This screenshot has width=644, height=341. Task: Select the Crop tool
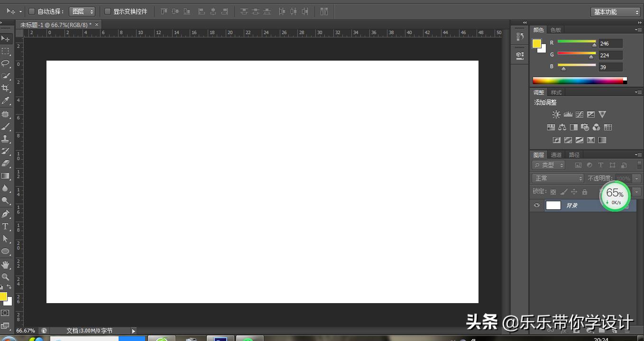(x=6, y=88)
